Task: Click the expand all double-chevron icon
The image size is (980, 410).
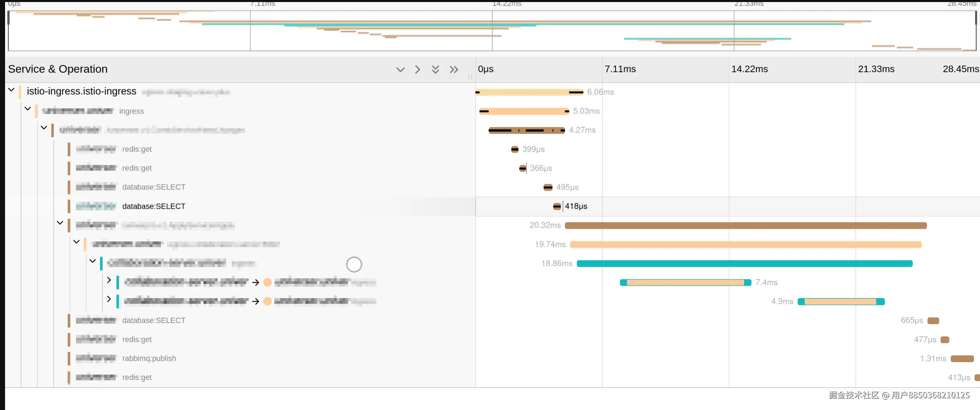Action: coord(435,69)
